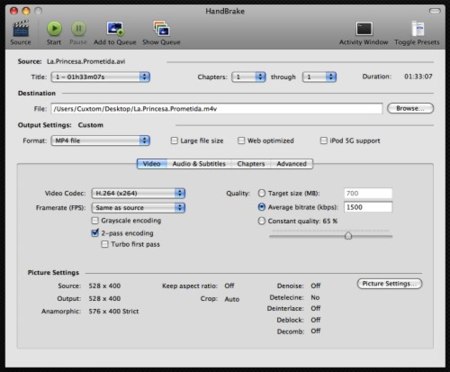Click the Pause toolbar icon

78,29
